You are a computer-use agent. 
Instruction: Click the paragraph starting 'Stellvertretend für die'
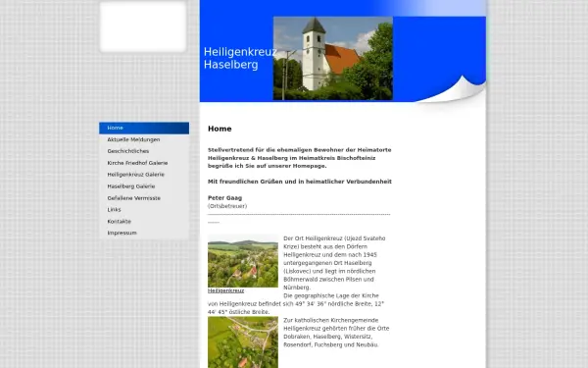click(300, 158)
